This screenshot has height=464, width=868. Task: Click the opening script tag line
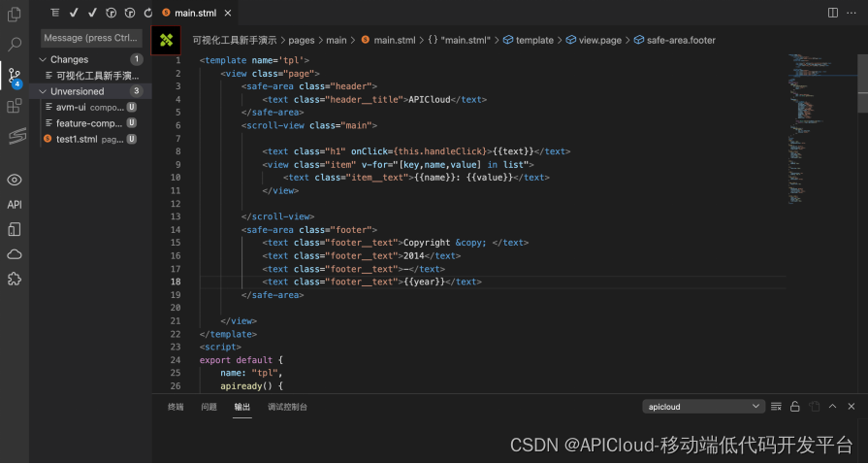point(220,348)
